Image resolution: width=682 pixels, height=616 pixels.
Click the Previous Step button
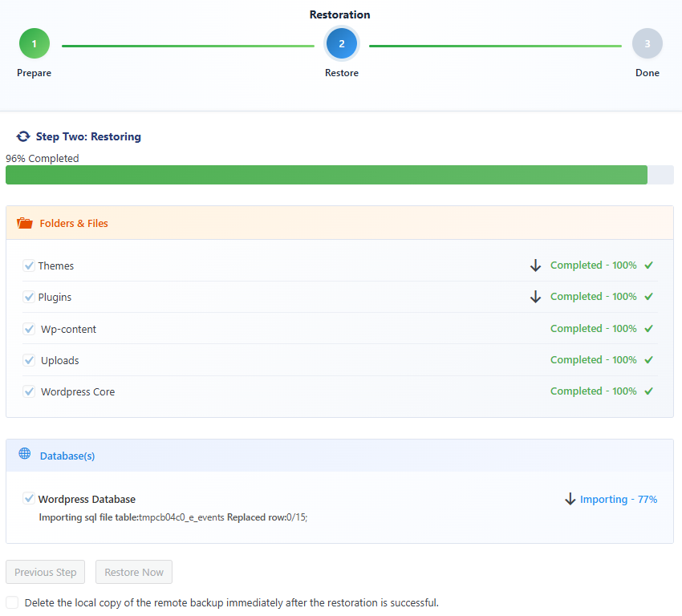coord(45,572)
